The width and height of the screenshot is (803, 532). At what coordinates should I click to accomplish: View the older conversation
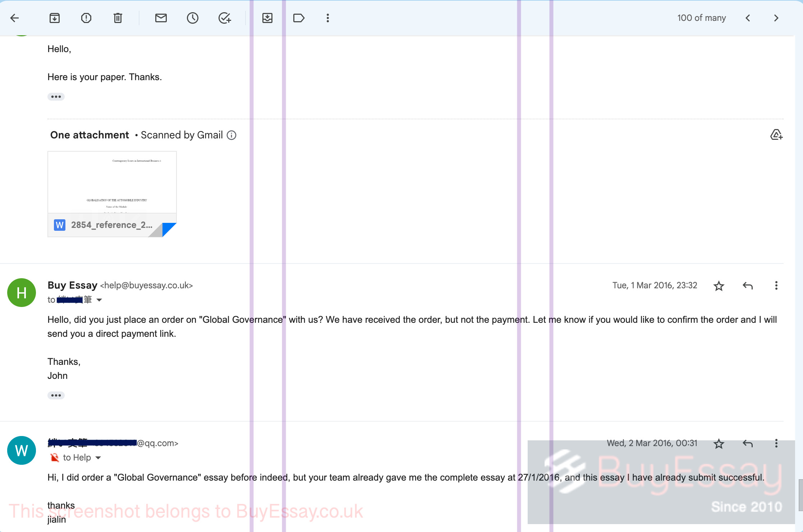pyautogui.click(x=776, y=18)
